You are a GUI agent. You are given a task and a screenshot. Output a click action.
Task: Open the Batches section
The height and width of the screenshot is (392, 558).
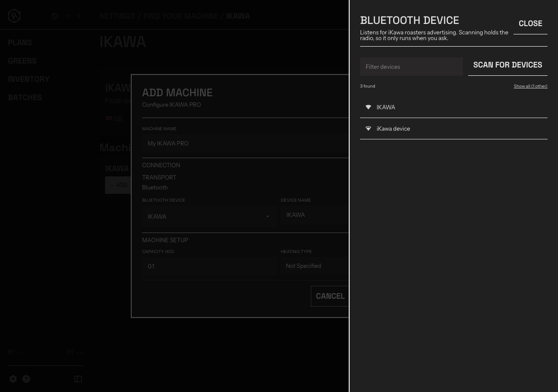25,97
